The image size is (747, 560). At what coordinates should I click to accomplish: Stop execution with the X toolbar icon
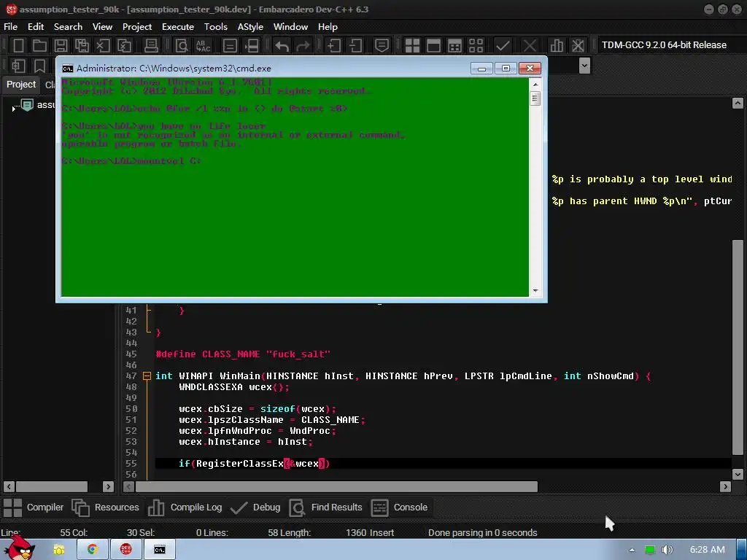530,45
